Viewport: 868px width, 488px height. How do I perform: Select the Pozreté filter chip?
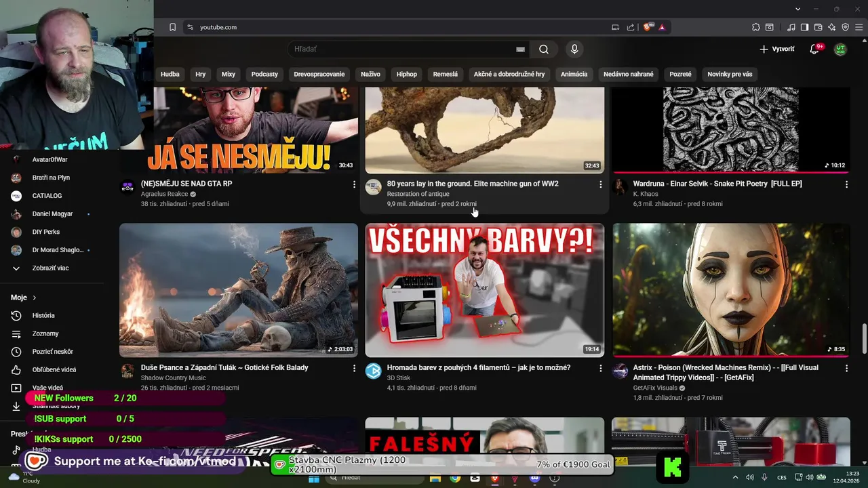coord(680,74)
